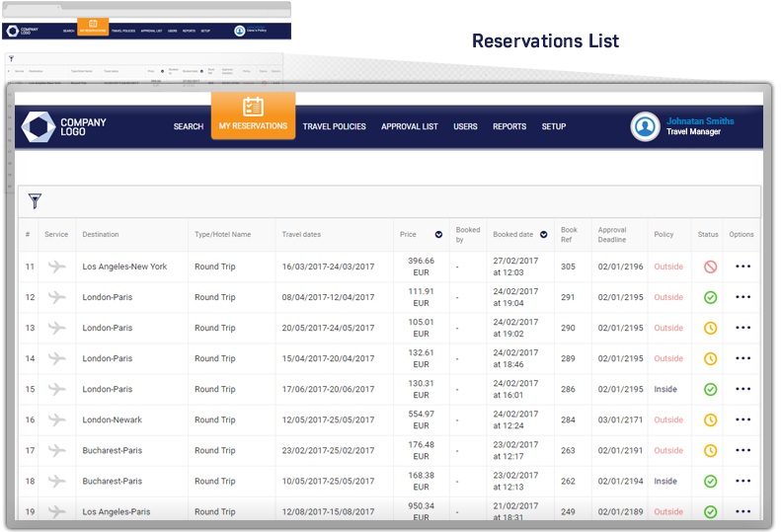Click the user profile avatar icon

point(645,126)
